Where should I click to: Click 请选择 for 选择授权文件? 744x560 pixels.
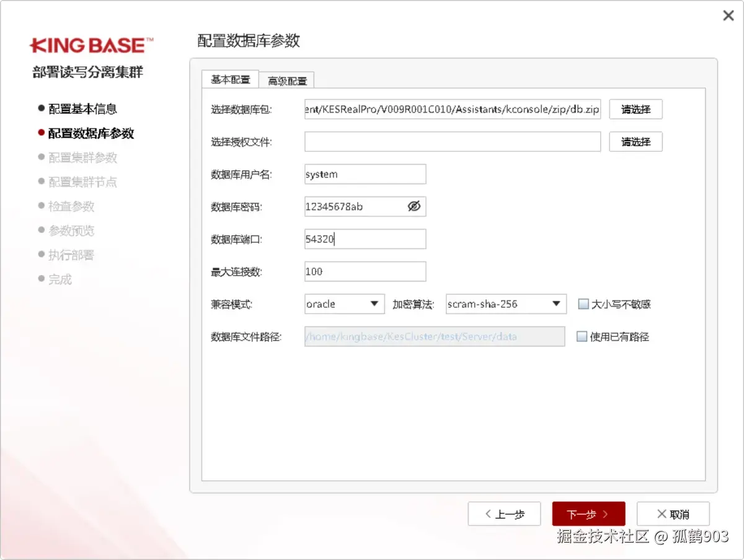pos(635,142)
